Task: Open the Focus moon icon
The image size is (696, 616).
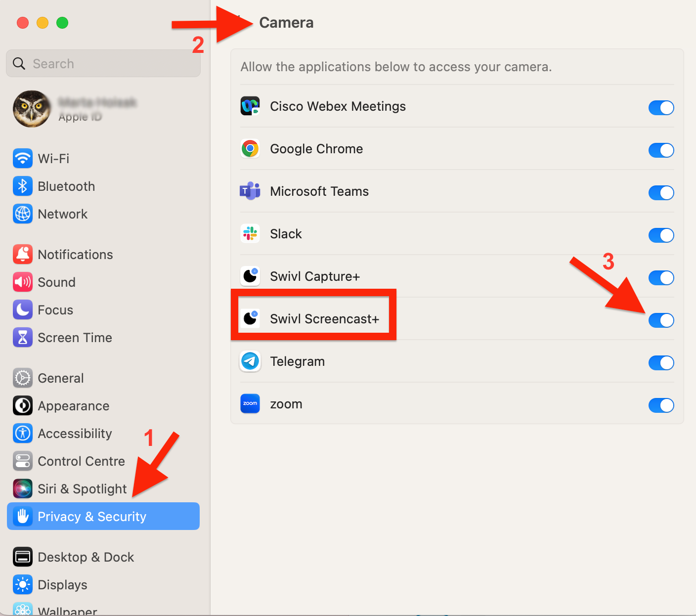Action: (x=23, y=310)
